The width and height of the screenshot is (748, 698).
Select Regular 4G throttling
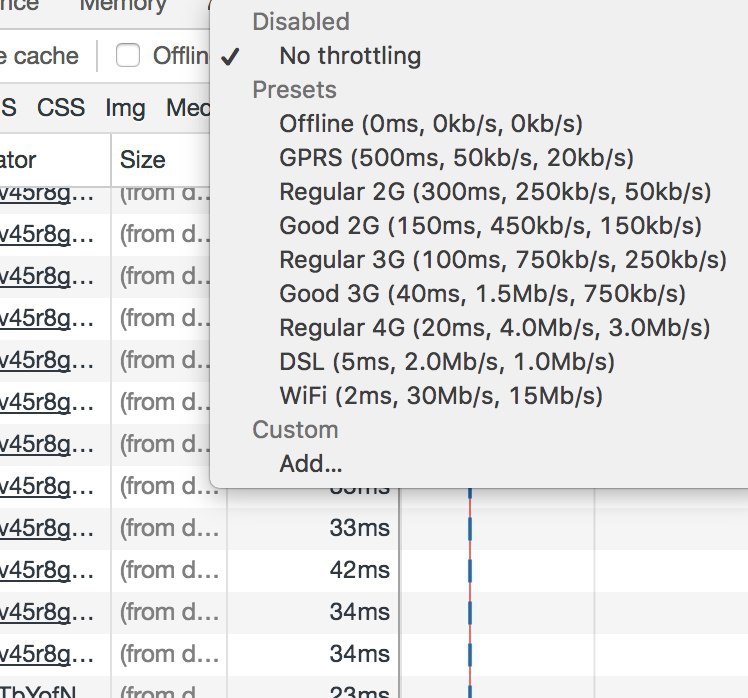point(495,328)
